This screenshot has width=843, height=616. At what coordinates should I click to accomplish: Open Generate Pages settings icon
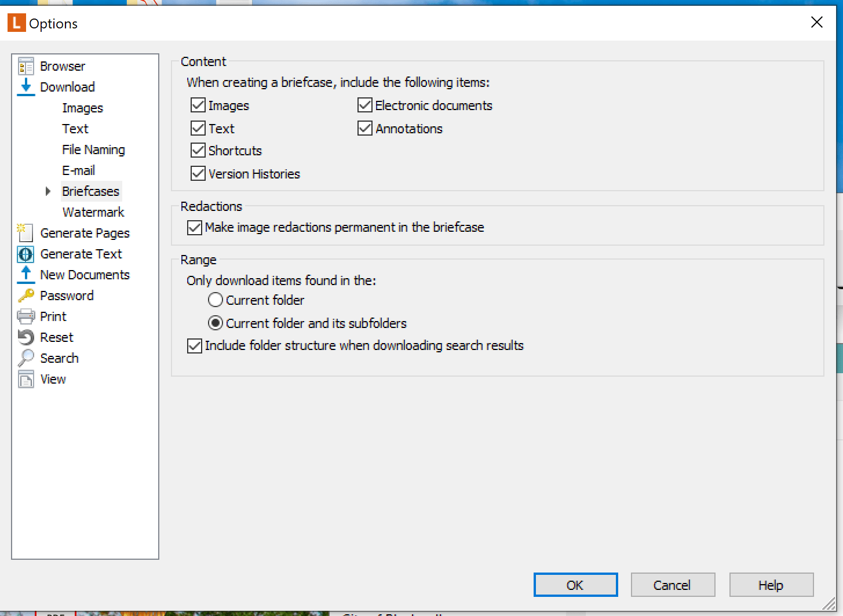pyautogui.click(x=25, y=232)
